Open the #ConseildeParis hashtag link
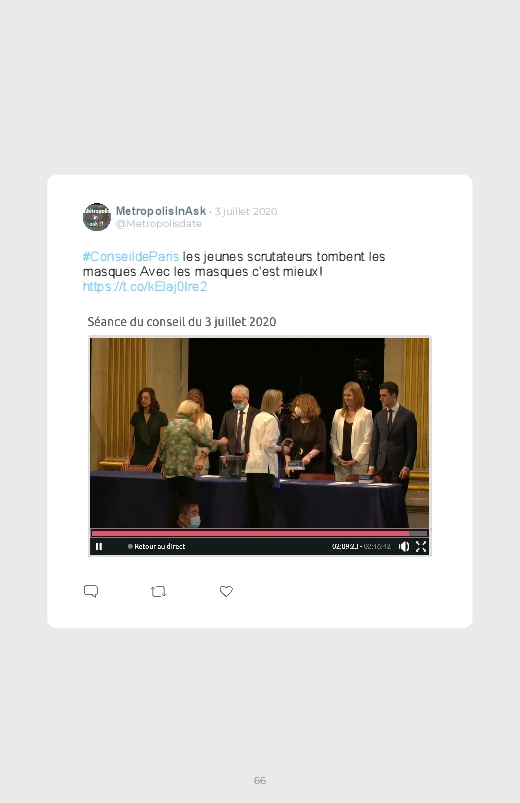This screenshot has height=803, width=520. tap(131, 257)
